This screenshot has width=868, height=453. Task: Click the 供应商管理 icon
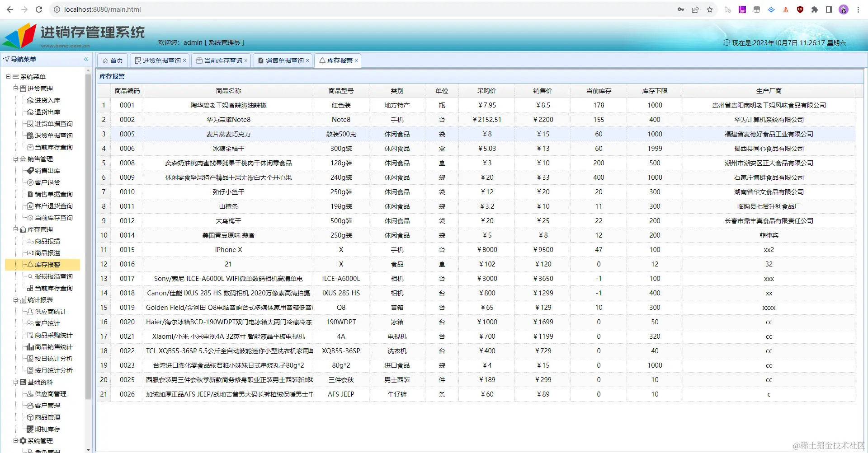click(30, 394)
